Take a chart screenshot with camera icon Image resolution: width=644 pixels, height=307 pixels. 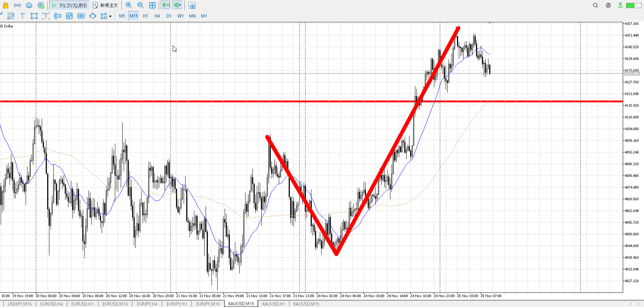tap(192, 5)
